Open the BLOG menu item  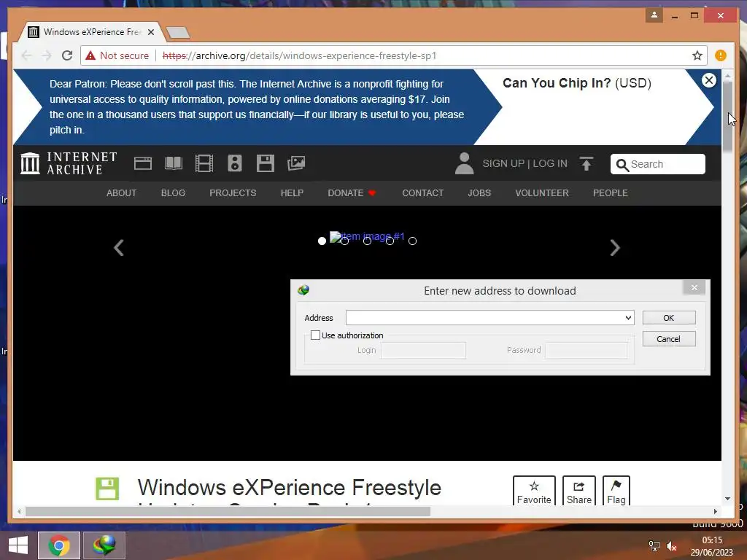[173, 192]
